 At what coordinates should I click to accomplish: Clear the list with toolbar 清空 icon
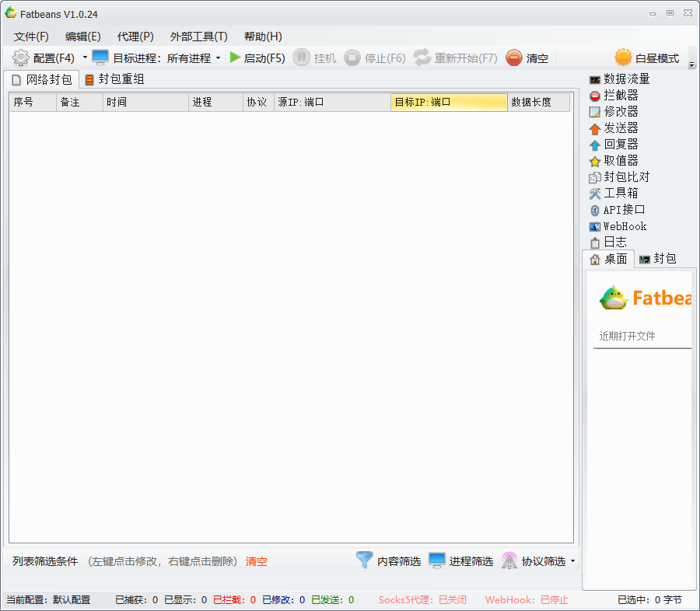point(514,58)
